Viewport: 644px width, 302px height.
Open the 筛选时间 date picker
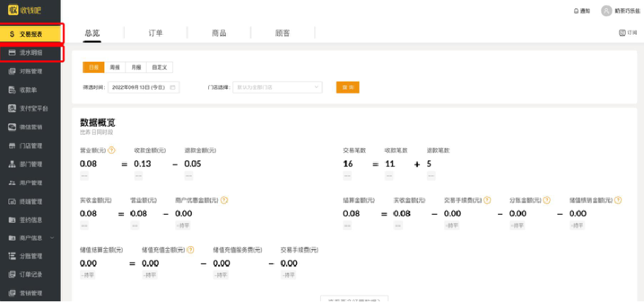click(x=144, y=87)
